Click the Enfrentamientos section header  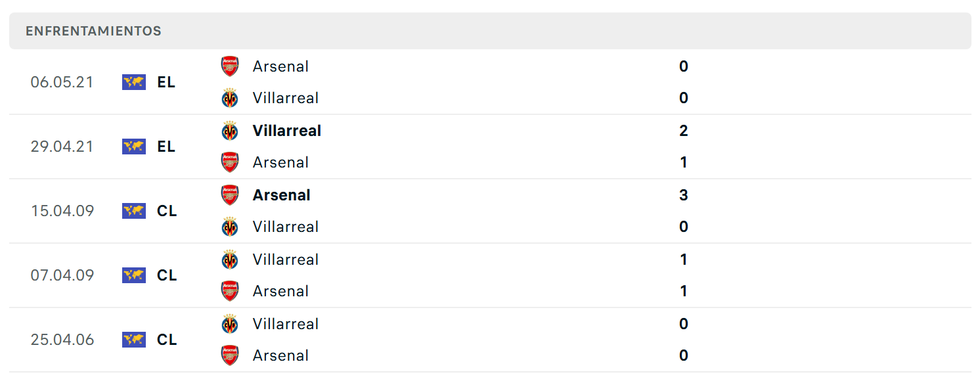[490, 31]
